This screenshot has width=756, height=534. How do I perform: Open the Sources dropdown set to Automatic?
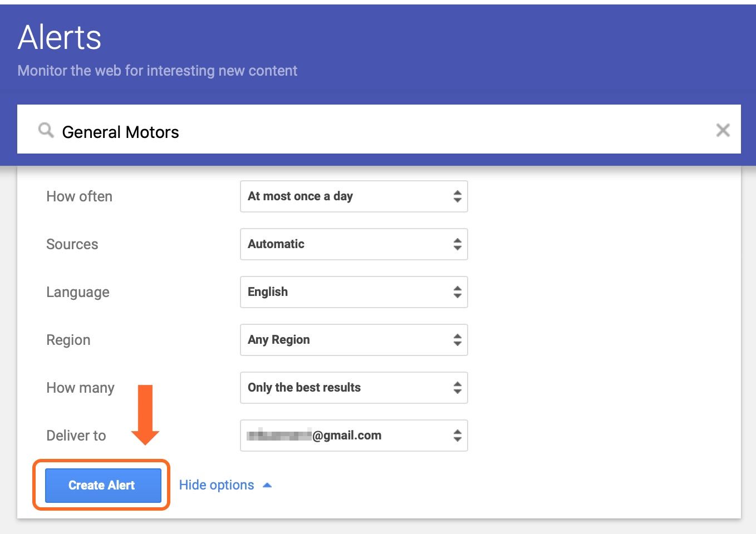pyautogui.click(x=354, y=244)
